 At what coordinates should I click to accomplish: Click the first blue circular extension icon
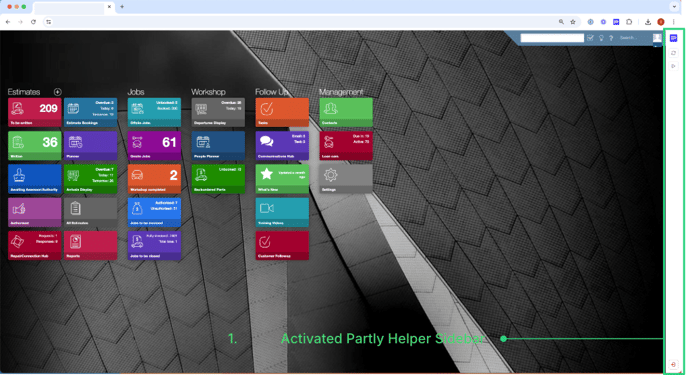click(x=591, y=22)
